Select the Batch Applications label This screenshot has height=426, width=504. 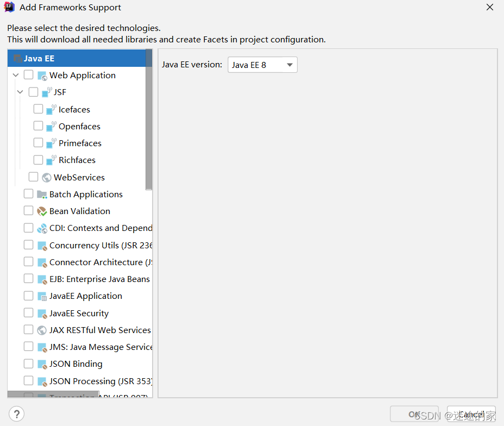coord(86,194)
